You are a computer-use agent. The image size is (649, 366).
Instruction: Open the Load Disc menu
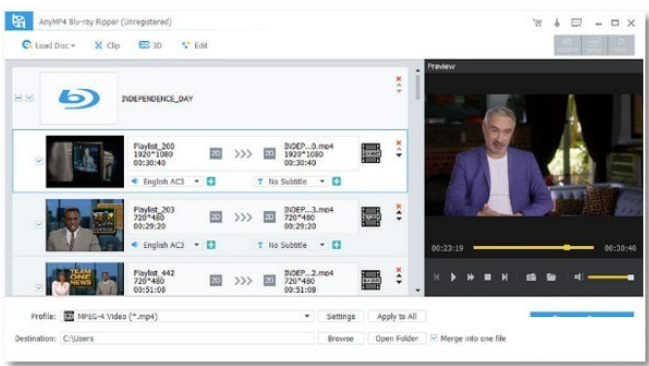pyautogui.click(x=49, y=46)
